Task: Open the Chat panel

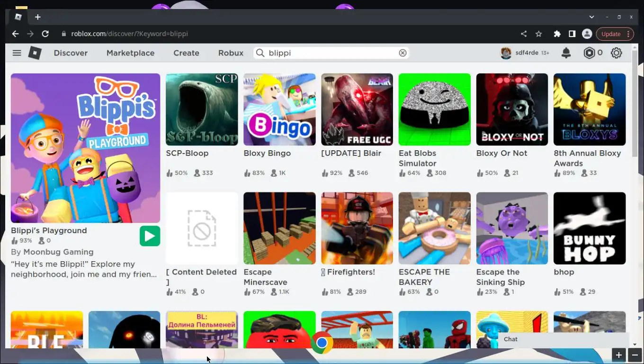Action: (564, 339)
